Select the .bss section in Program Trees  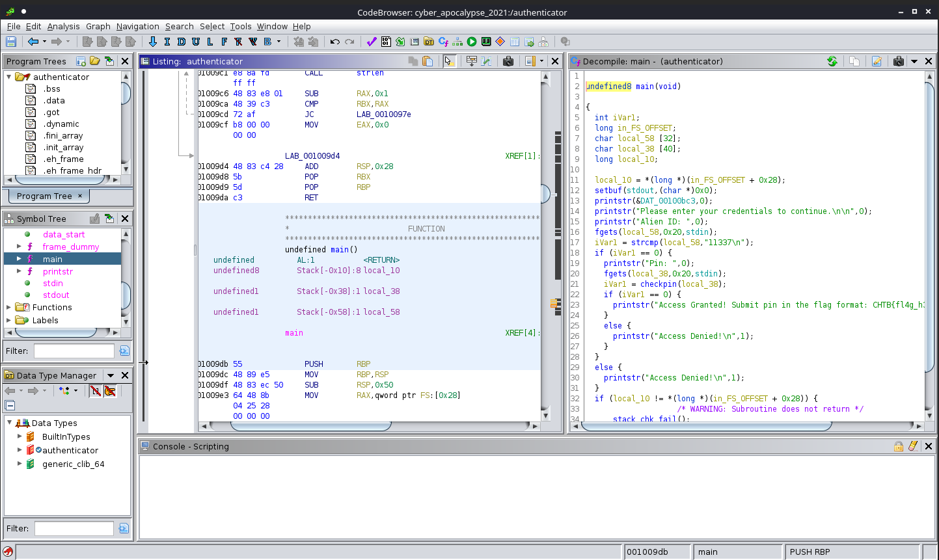(x=52, y=89)
